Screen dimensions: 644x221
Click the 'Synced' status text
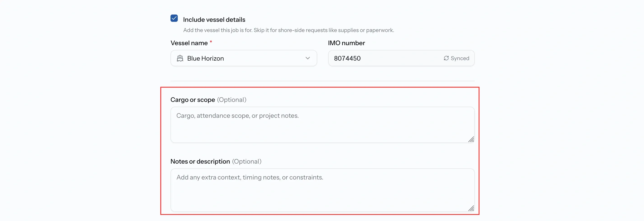[460, 58]
